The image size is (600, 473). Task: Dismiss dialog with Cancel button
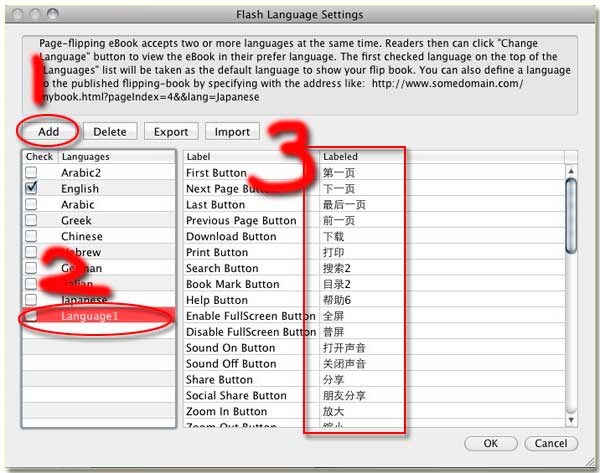tap(551, 443)
